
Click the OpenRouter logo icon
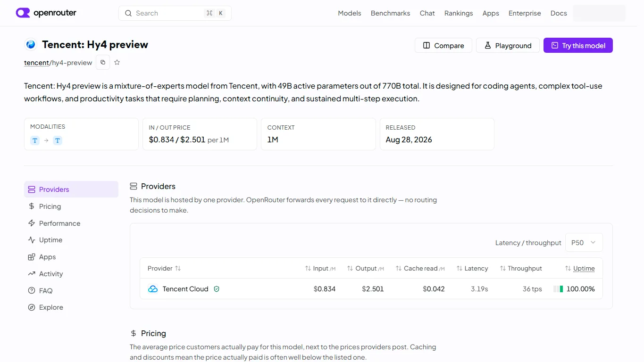tap(23, 13)
